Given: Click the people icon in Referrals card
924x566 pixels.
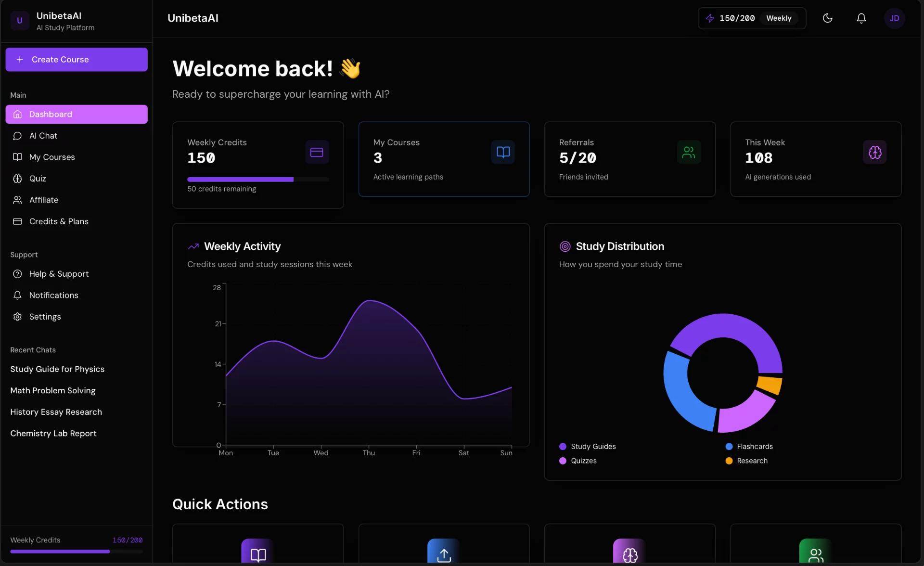Looking at the screenshot, I should point(689,152).
